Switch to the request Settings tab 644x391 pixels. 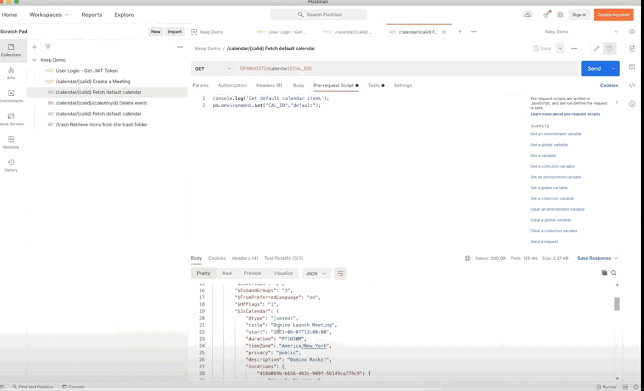[x=402, y=85]
